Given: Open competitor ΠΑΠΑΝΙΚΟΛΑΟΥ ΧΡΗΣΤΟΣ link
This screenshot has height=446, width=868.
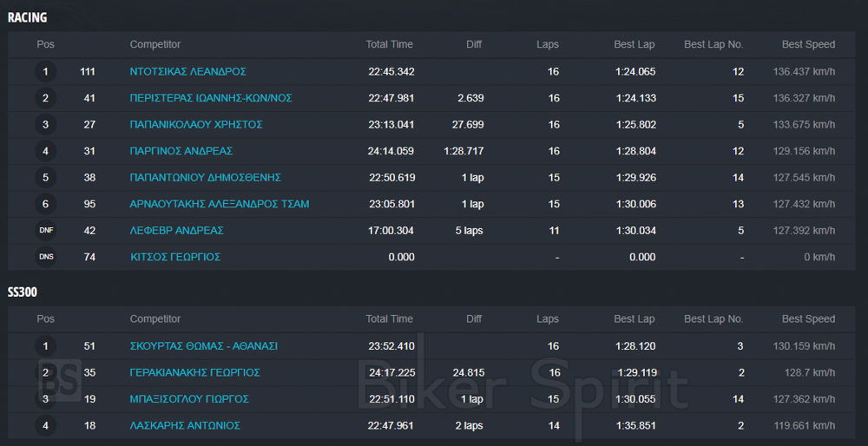Looking at the screenshot, I should [196, 124].
